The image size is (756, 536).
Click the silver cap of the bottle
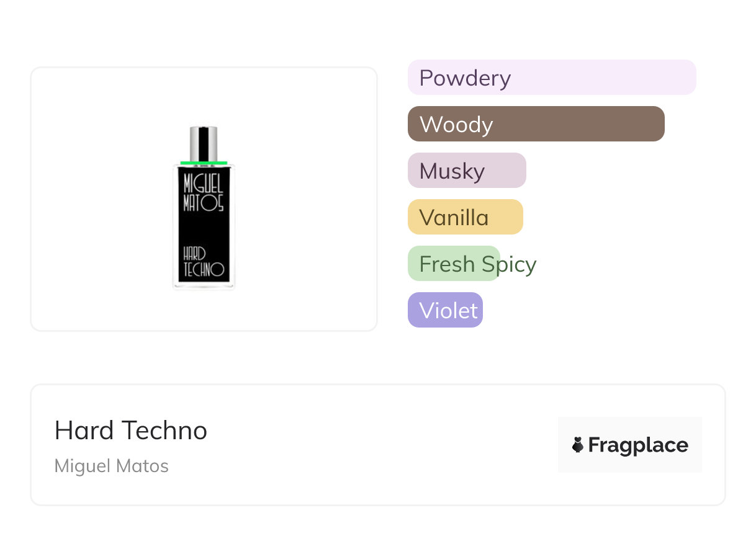[204, 143]
